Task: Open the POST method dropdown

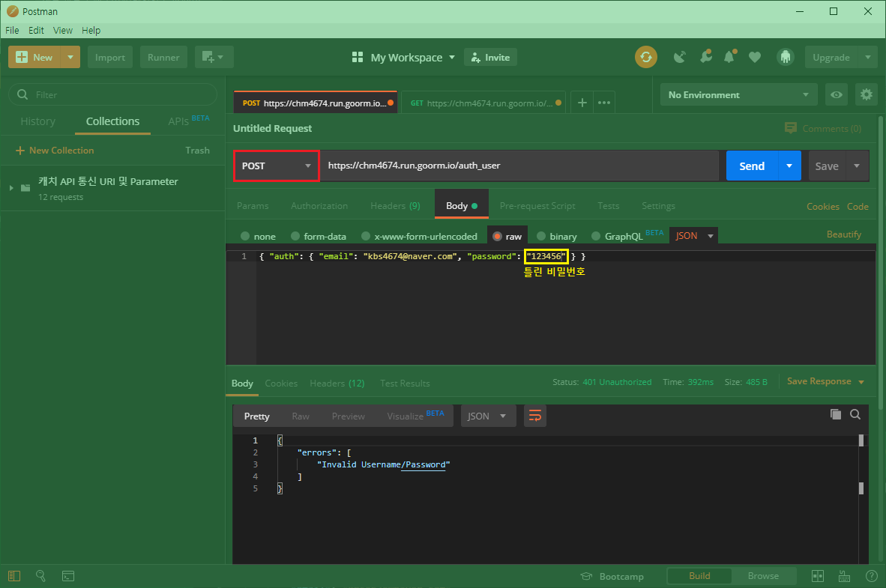Action: click(277, 166)
